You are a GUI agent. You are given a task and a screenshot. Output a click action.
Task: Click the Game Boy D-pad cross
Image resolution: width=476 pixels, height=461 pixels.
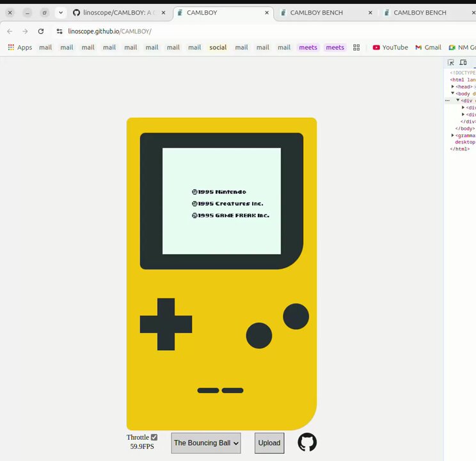[166, 324]
